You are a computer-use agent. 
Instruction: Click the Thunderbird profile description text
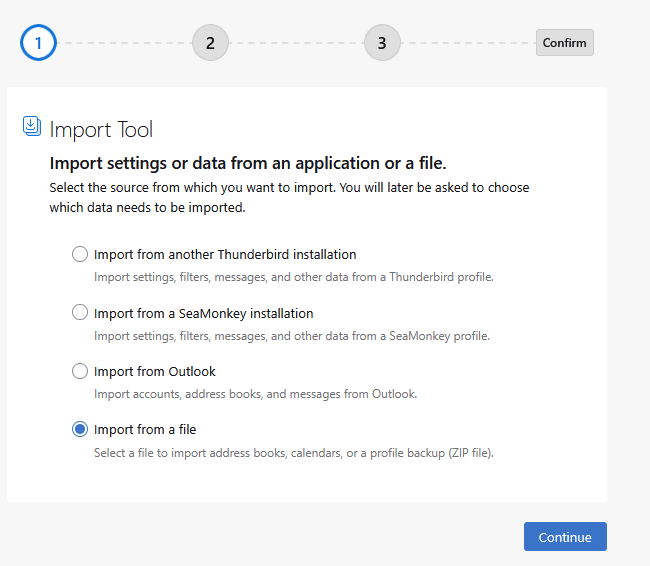[x=293, y=277]
